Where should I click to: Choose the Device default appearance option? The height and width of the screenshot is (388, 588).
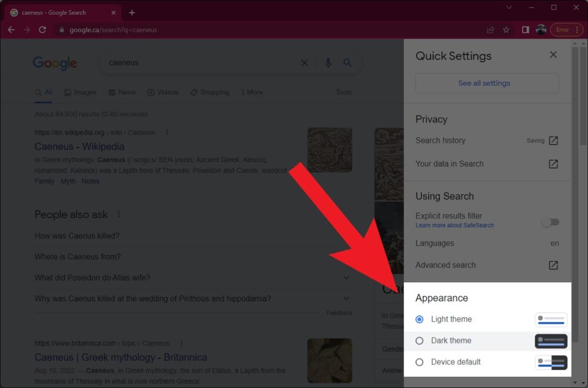[x=419, y=362]
